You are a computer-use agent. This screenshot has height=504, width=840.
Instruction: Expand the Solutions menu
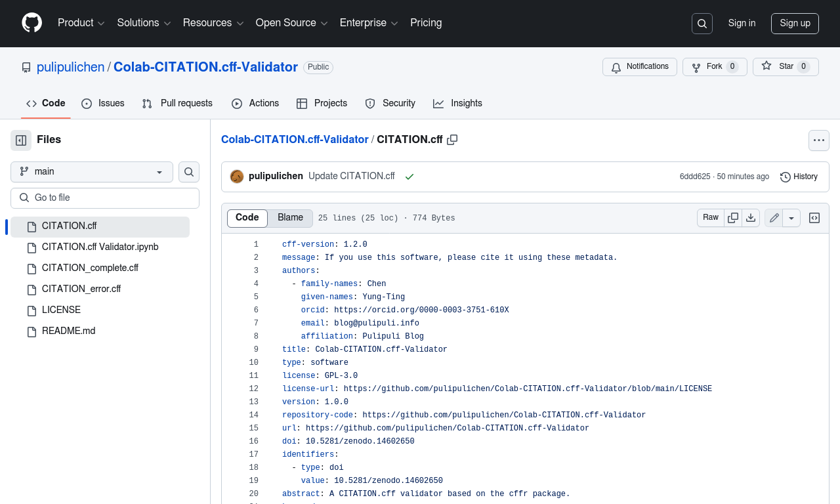[x=144, y=23]
